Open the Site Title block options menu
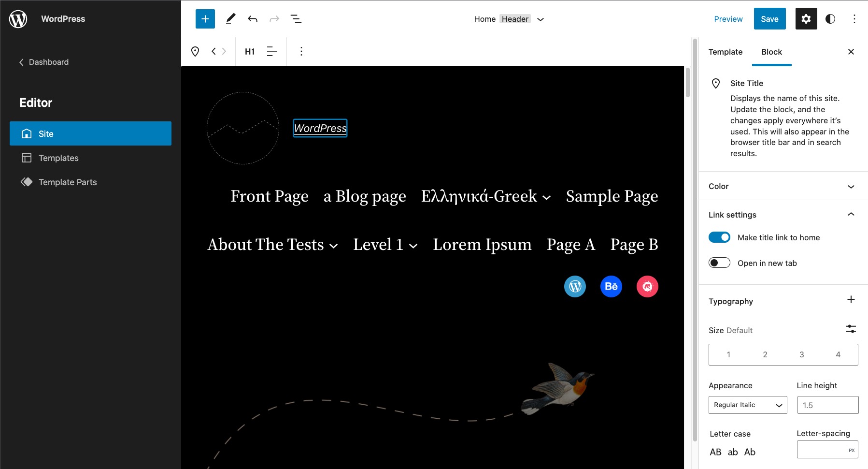 pyautogui.click(x=301, y=51)
